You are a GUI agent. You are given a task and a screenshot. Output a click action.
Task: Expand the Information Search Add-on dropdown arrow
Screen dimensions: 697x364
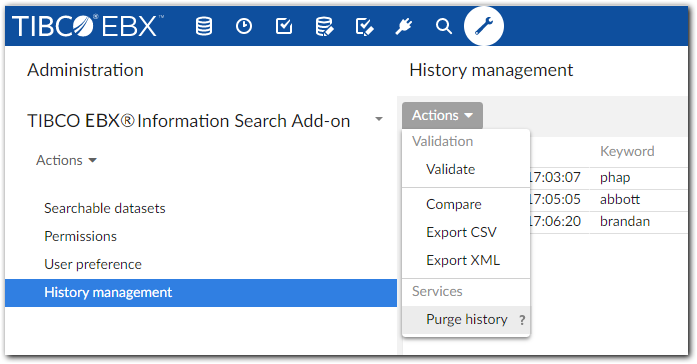click(x=379, y=119)
